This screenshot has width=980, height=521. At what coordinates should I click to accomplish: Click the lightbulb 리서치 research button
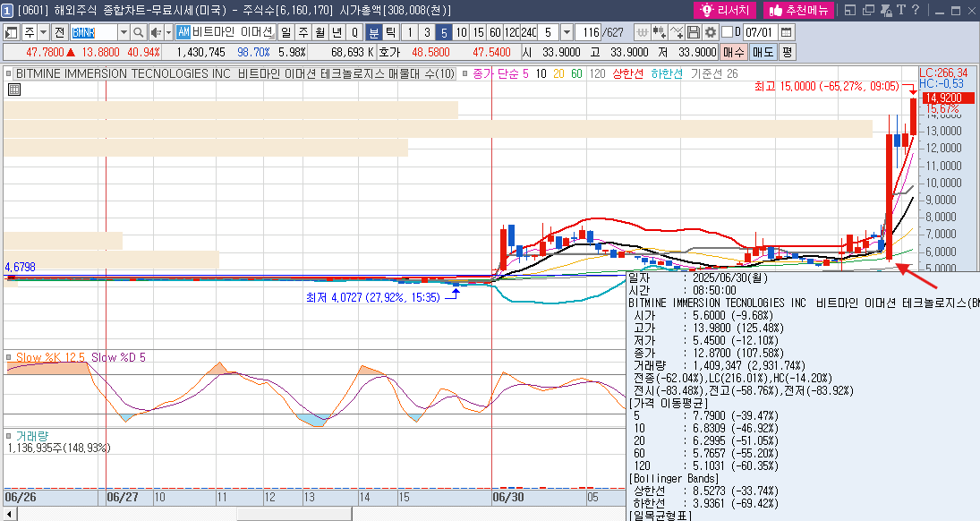point(725,10)
